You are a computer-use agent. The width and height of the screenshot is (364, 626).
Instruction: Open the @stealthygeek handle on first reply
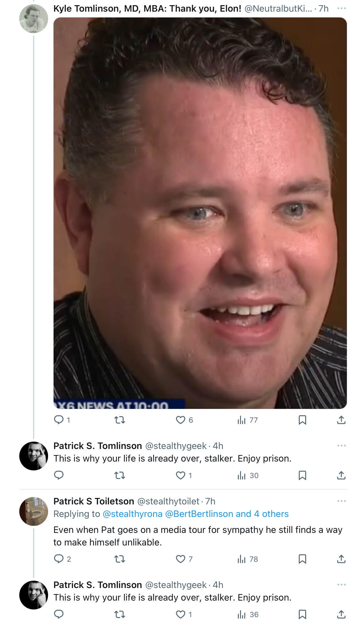176,446
